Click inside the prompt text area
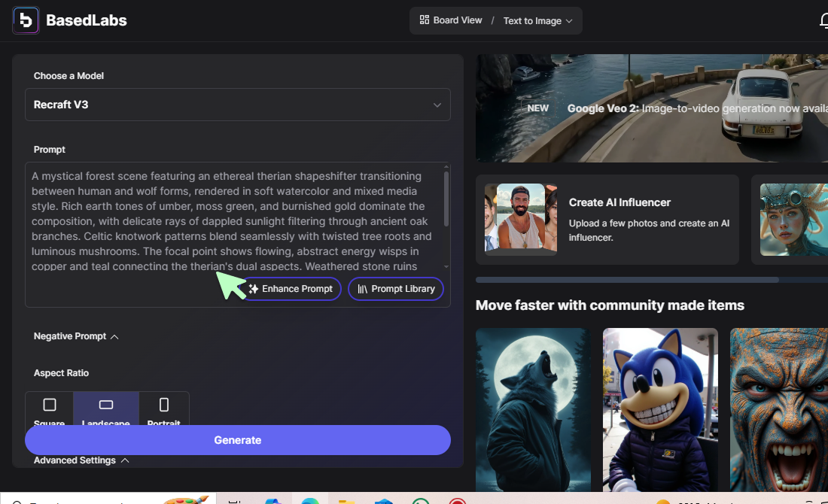The image size is (828, 504). click(x=226, y=218)
